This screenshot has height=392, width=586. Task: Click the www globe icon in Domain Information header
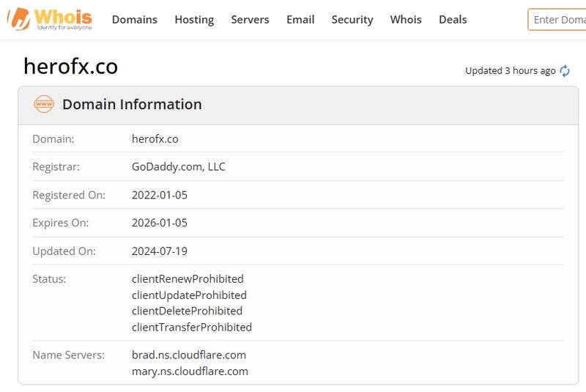(44, 104)
